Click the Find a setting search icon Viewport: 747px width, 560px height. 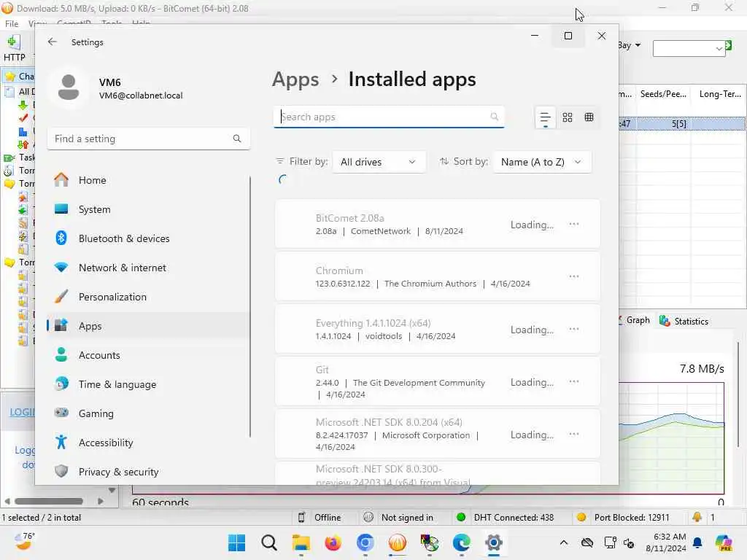coord(237,139)
